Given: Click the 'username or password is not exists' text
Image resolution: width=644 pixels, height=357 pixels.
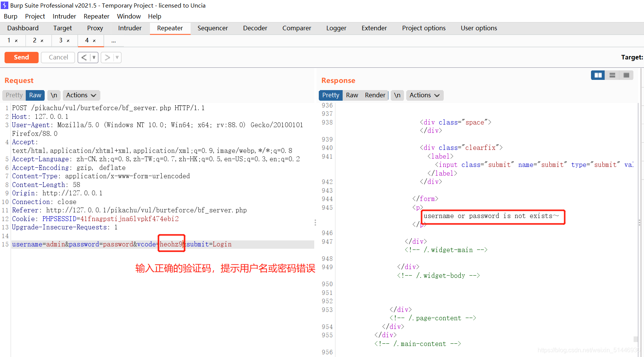Looking at the screenshot, I should point(491,216).
